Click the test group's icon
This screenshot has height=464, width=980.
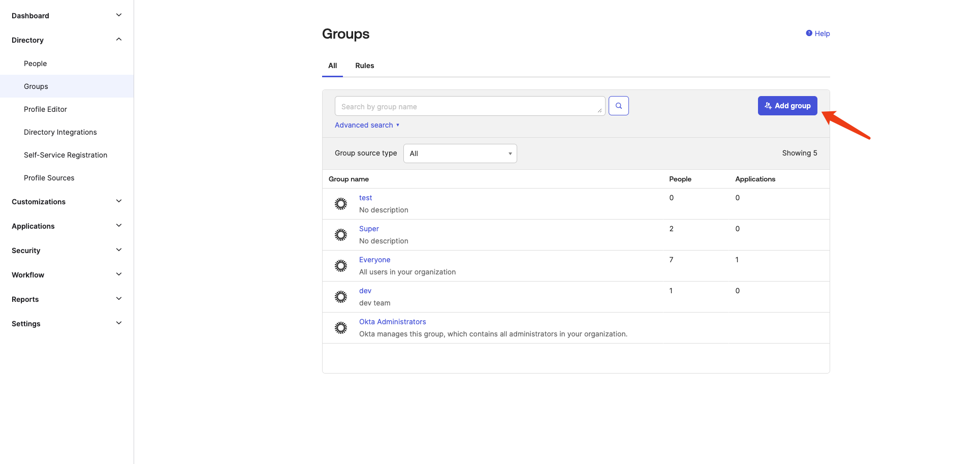click(341, 204)
